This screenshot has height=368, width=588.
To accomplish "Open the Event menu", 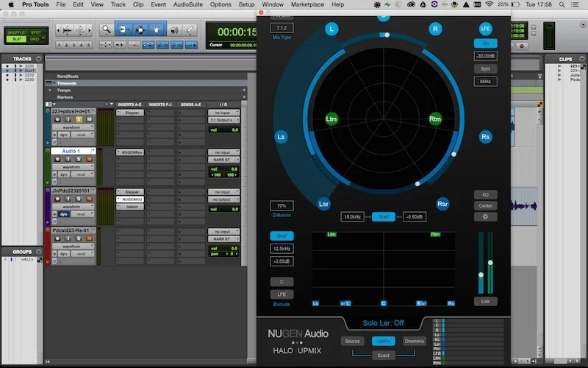I will tap(158, 4).
